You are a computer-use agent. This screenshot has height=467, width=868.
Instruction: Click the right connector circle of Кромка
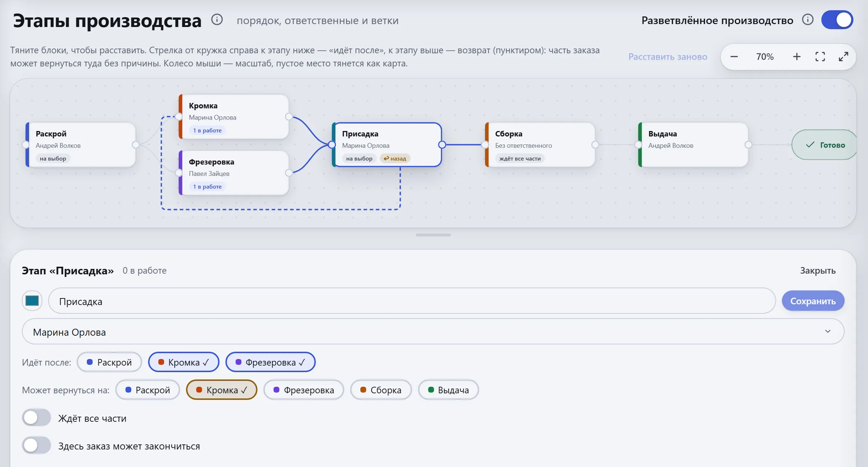pos(289,117)
